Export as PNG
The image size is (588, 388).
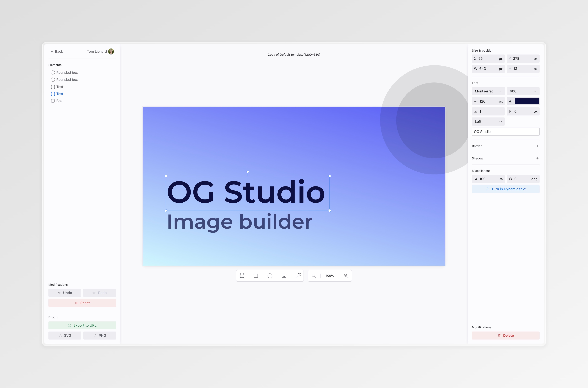tap(100, 336)
